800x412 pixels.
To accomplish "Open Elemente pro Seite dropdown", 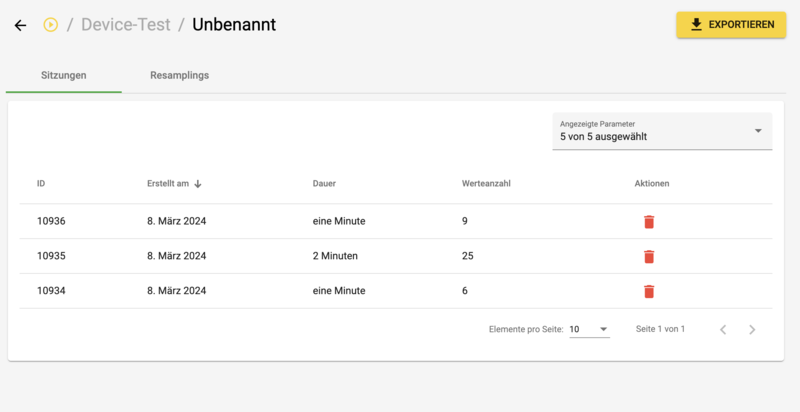I will point(589,329).
